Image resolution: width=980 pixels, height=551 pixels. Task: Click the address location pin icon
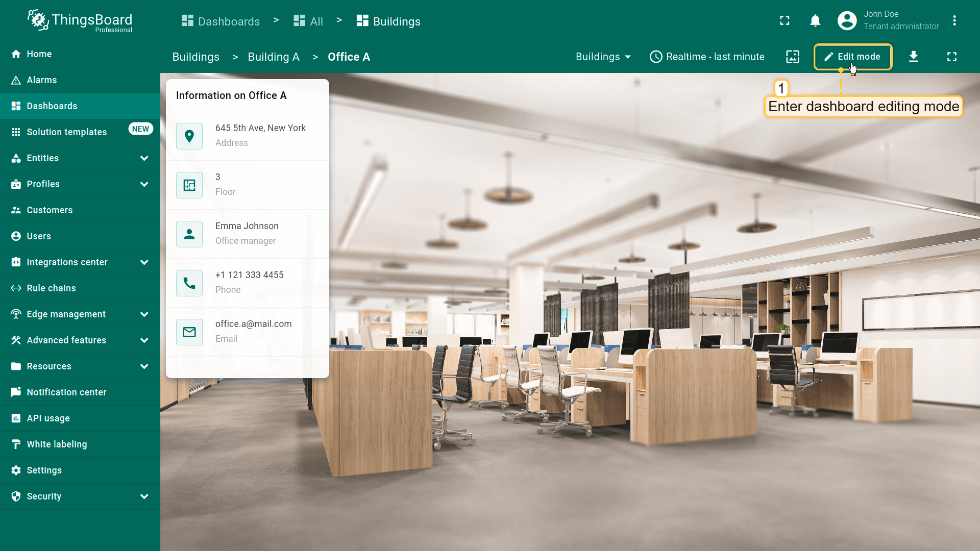(x=189, y=136)
